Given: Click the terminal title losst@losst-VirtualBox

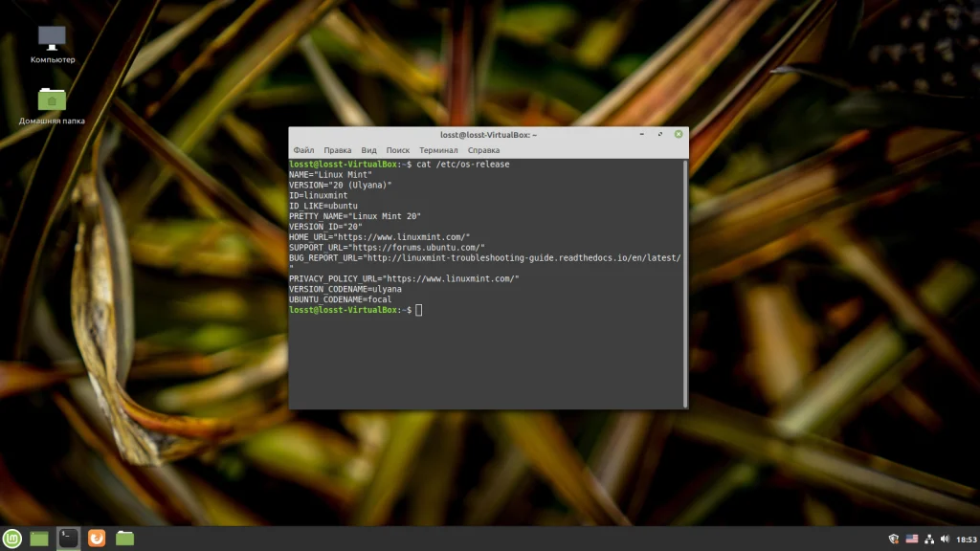Looking at the screenshot, I should tap(488, 135).
